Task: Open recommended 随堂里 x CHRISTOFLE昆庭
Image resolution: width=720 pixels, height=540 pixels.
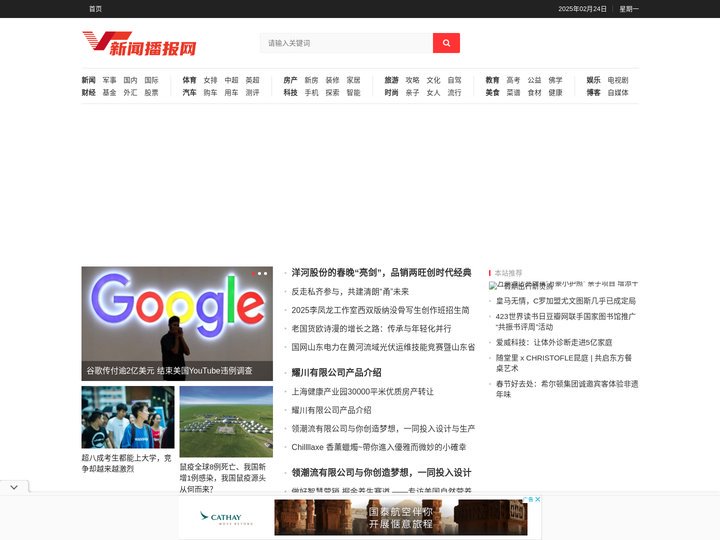Action: [x=564, y=363]
